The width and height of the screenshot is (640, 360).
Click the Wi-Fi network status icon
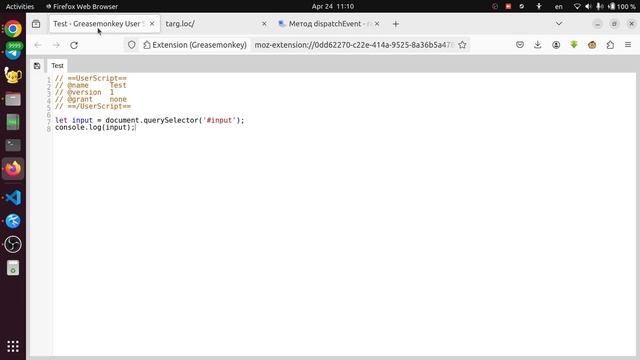[x=577, y=7]
